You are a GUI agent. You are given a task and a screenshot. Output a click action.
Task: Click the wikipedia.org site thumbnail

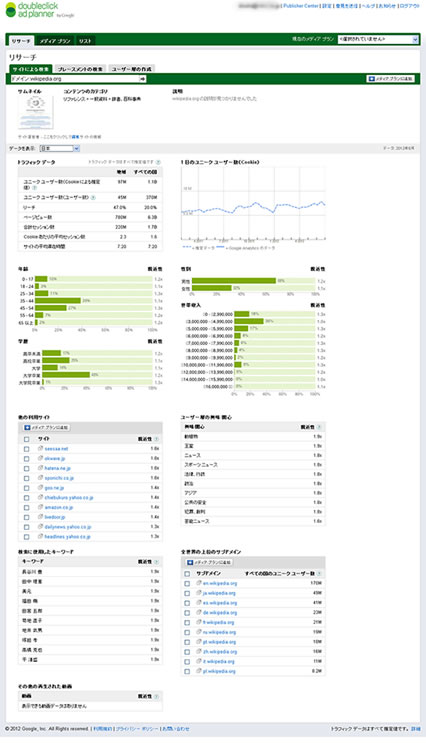[36, 112]
